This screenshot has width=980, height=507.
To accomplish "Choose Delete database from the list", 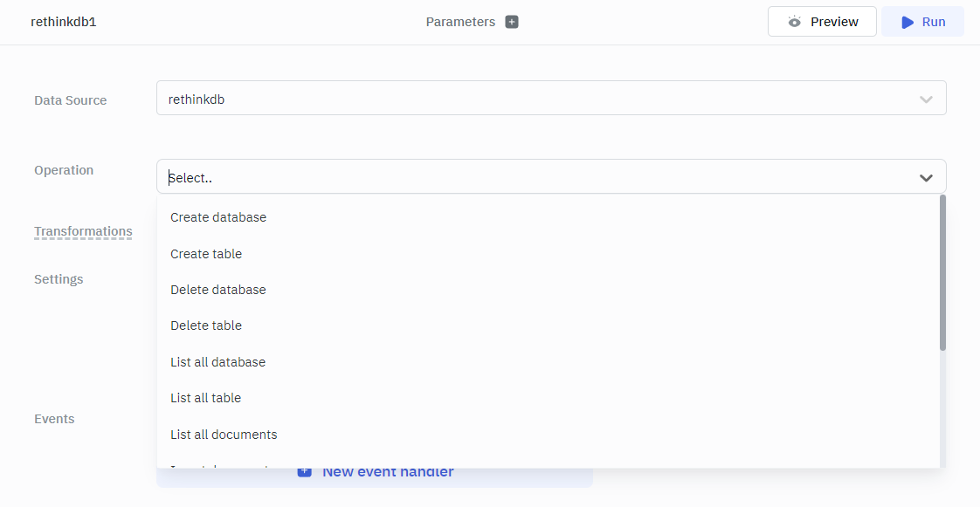I will 218,290.
